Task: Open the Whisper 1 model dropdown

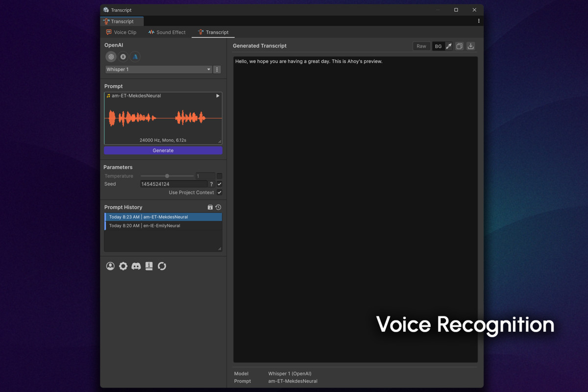Action: (x=158, y=69)
